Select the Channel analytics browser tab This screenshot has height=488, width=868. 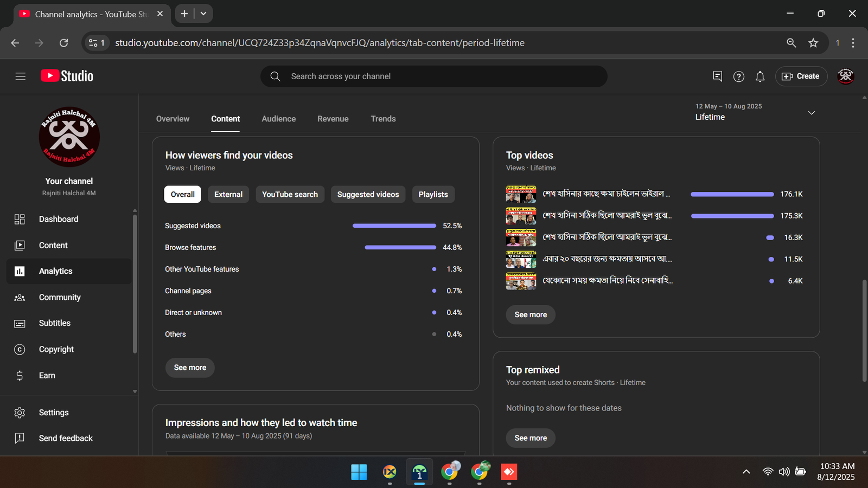[91, 14]
